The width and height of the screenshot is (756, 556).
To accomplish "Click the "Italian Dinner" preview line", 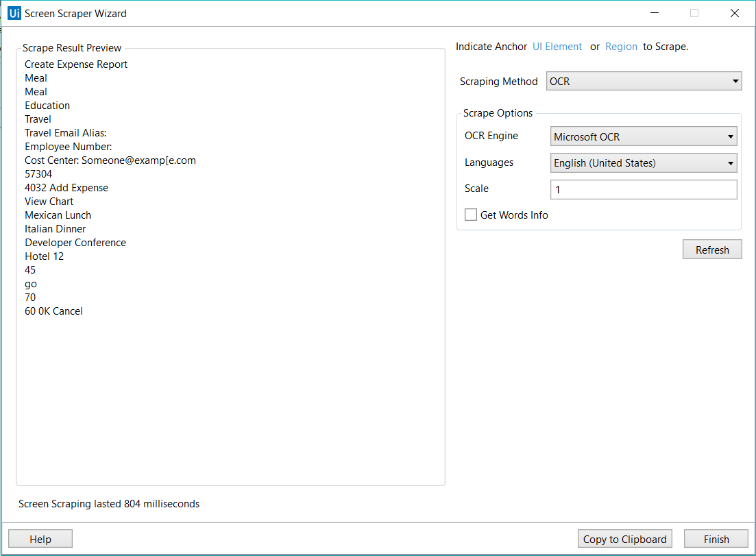I will coord(56,229).
